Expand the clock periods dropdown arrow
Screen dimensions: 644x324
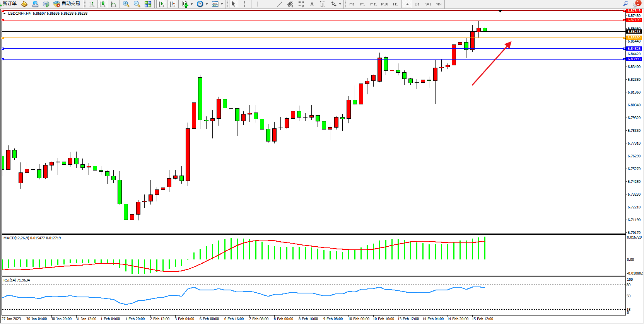point(207,4)
